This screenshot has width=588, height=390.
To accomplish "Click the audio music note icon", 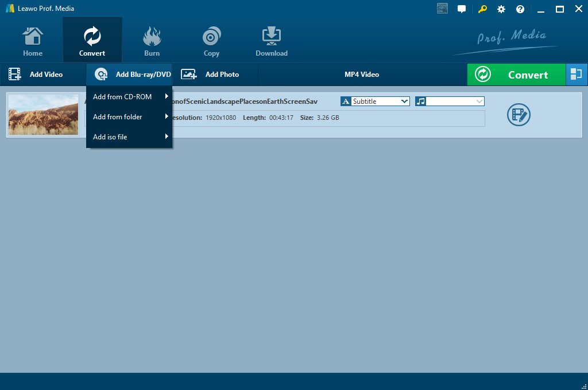I will (420, 101).
